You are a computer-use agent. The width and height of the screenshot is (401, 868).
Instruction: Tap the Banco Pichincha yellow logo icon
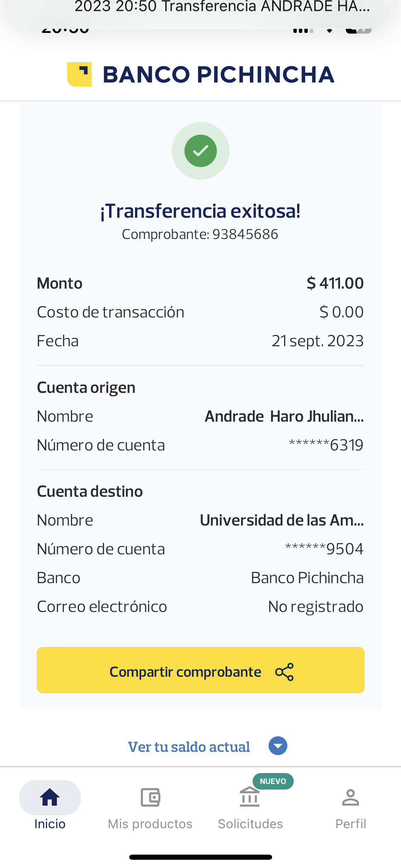click(x=80, y=74)
